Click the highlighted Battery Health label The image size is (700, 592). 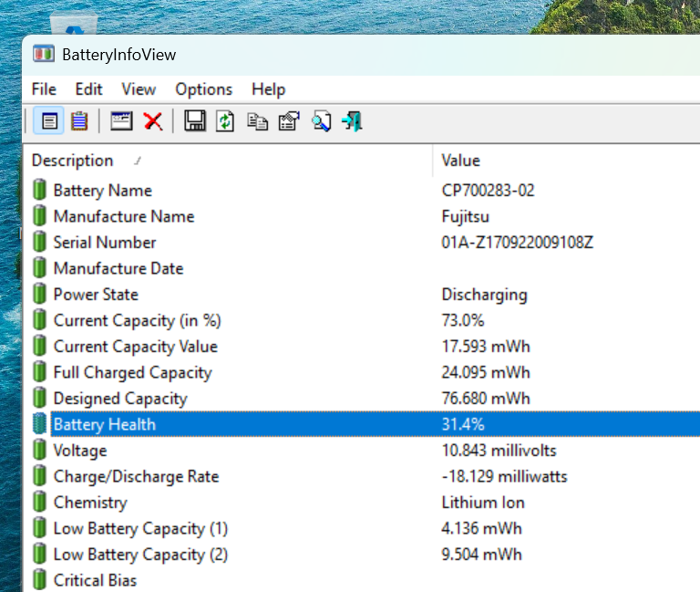click(105, 424)
